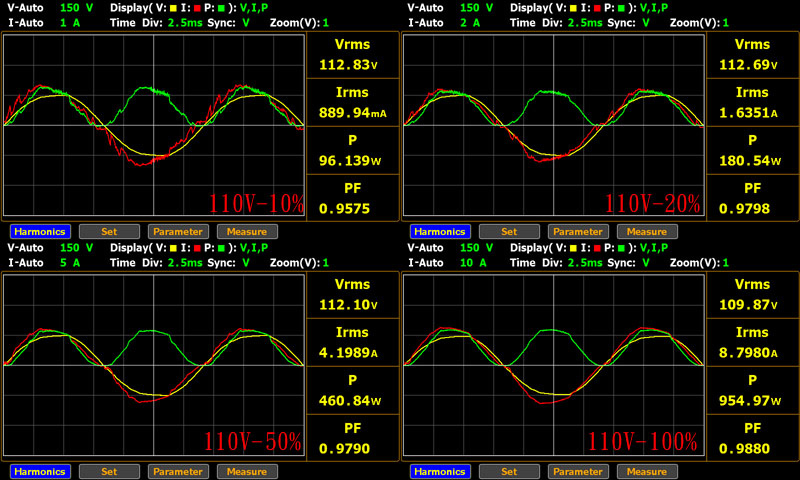Viewport: 800px width, 480px height.
Task: Open Harmonics in the 110V-100% panel
Action: pyautogui.click(x=440, y=471)
